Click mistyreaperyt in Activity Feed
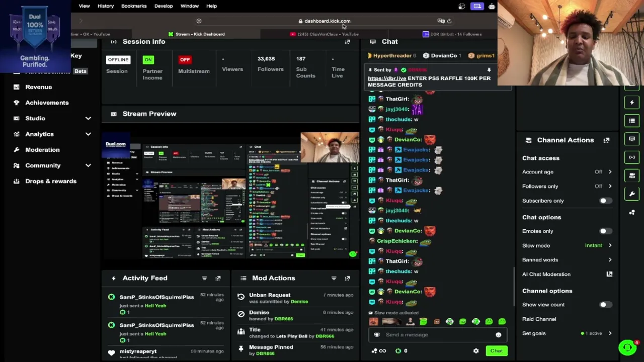The width and height of the screenshot is (644, 362). coord(138,351)
